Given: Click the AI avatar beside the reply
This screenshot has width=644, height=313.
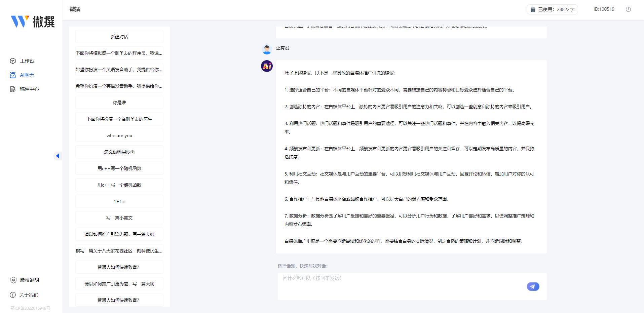Looking at the screenshot, I should coord(267,66).
